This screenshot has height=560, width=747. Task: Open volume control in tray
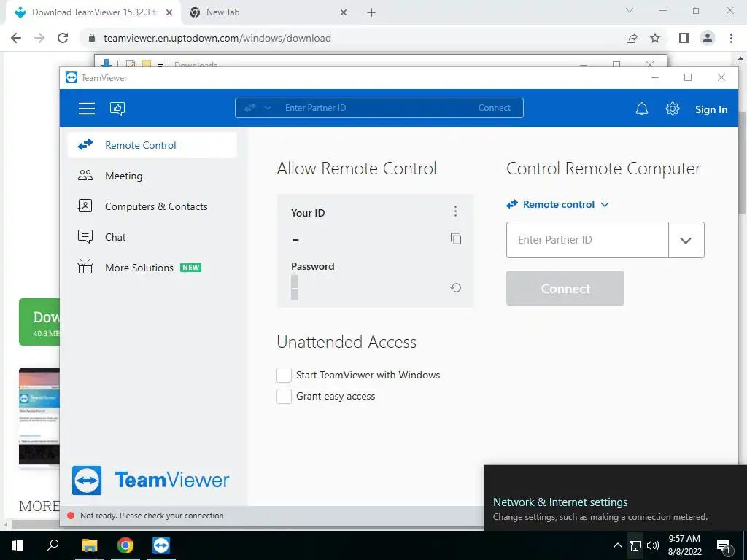point(653,545)
